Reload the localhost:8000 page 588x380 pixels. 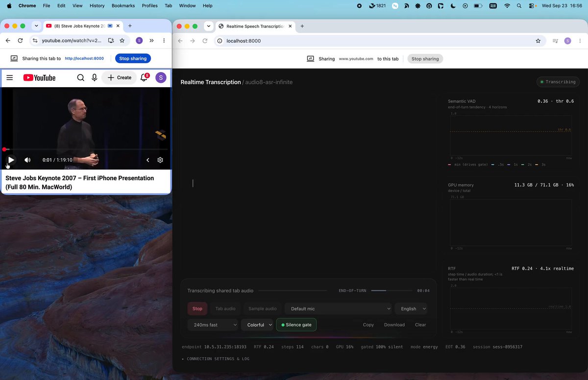pyautogui.click(x=205, y=41)
